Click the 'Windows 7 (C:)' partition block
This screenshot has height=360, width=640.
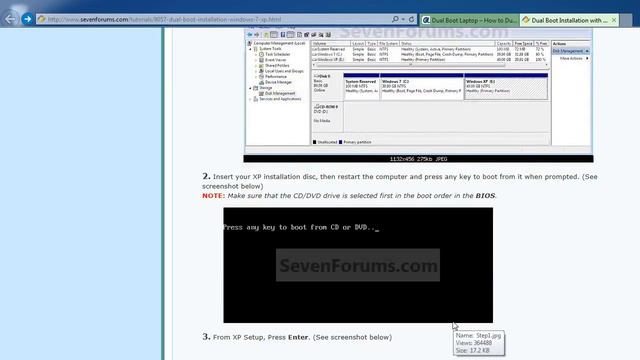422,87
